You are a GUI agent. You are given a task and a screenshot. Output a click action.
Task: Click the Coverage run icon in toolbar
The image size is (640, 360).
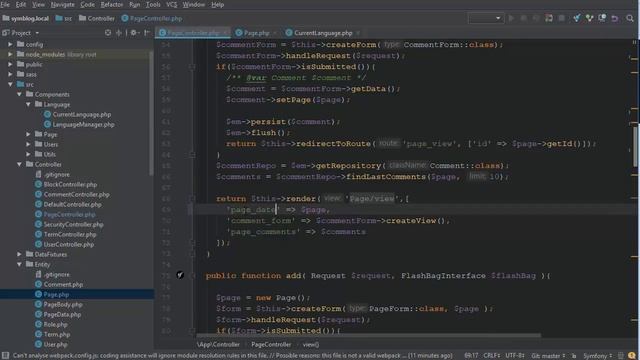pos(536,18)
